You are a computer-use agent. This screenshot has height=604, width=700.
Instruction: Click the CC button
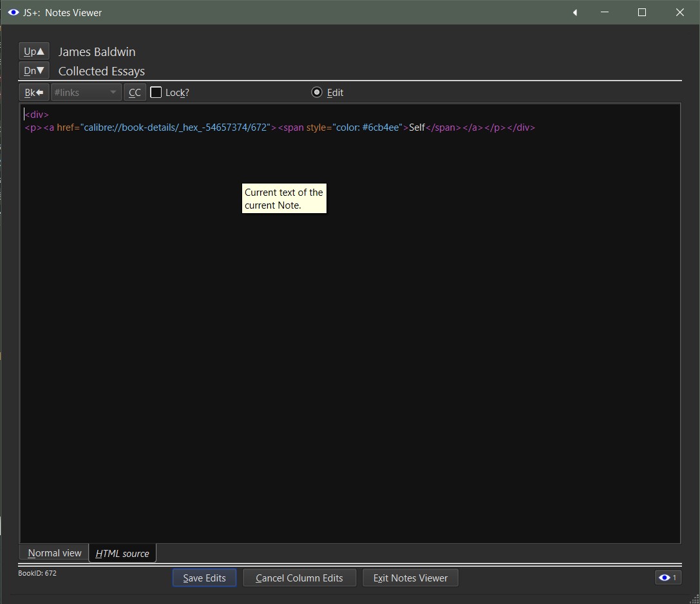(135, 93)
